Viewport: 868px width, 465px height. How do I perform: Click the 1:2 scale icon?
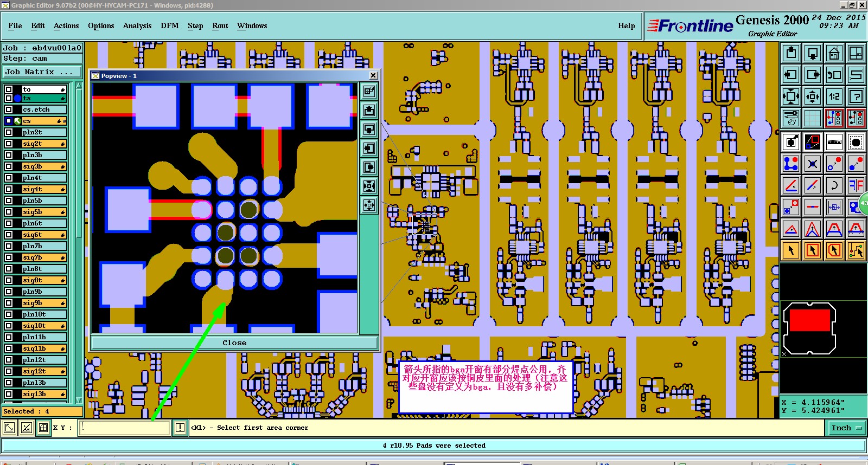click(x=834, y=96)
